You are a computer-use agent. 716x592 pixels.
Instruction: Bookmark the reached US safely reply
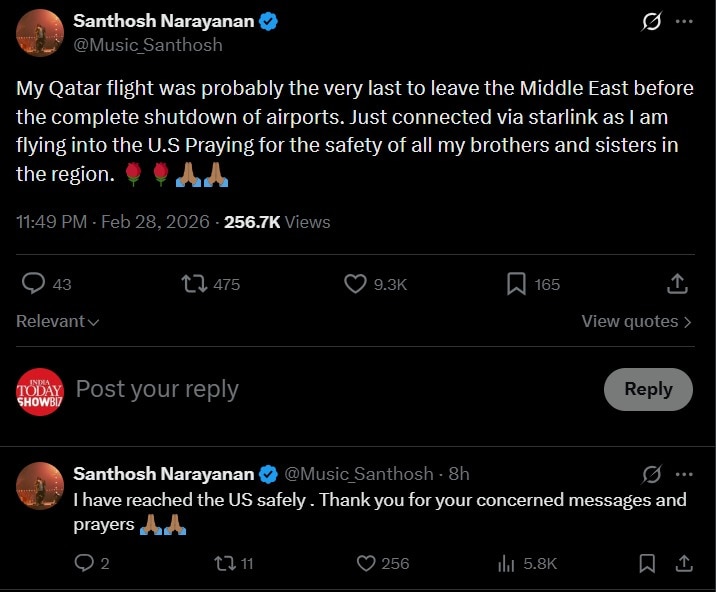click(648, 563)
